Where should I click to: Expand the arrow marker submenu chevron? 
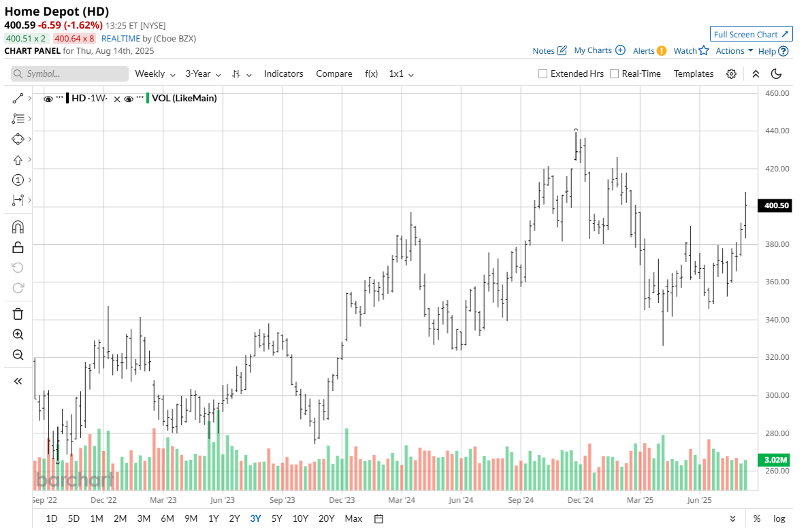click(x=30, y=160)
